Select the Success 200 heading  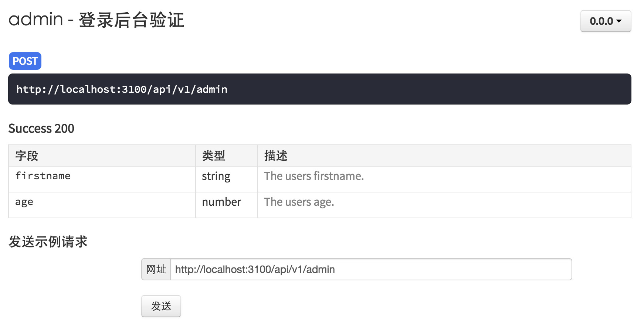[41, 129]
